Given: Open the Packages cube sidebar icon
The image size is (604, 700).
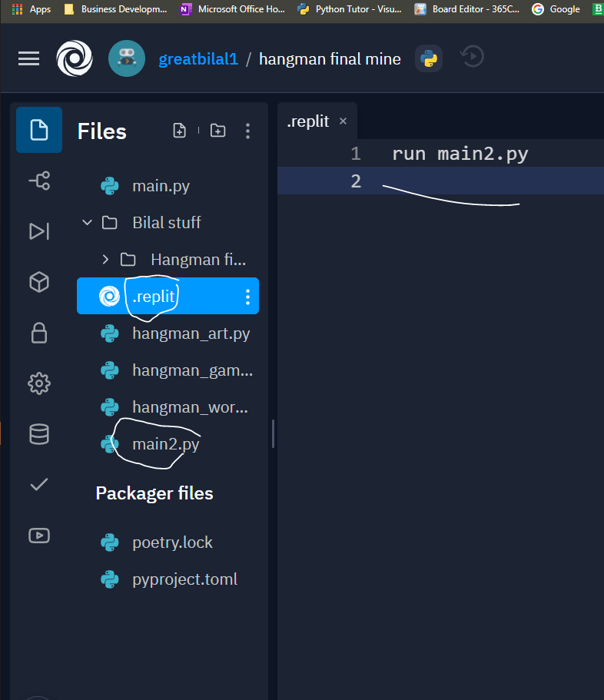Looking at the screenshot, I should pyautogui.click(x=39, y=282).
